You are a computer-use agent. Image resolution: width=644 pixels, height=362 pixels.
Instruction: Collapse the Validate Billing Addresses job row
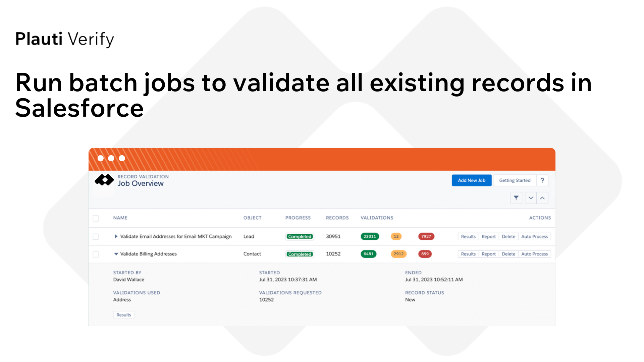point(116,254)
